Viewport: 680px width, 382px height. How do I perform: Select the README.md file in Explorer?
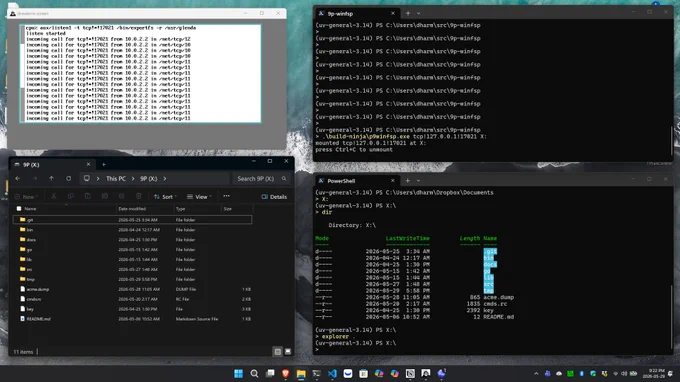132,319
